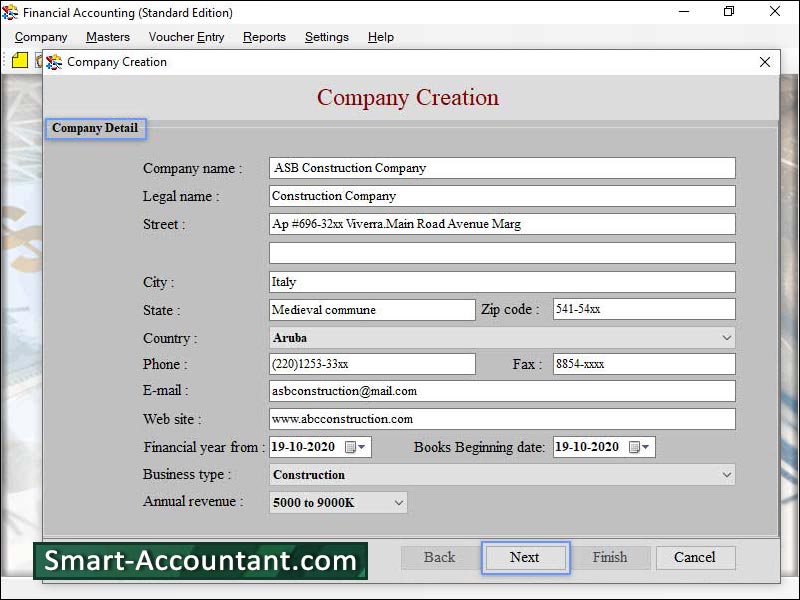Viewport: 800px width, 600px height.
Task: Close the Company Creation dialog
Action: [x=765, y=62]
